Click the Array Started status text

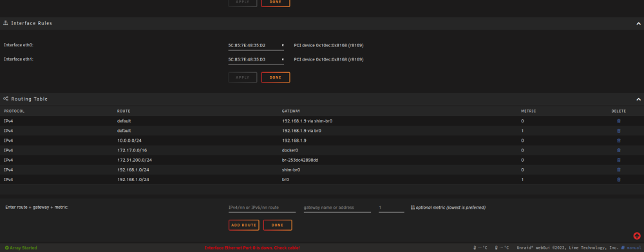(x=23, y=248)
